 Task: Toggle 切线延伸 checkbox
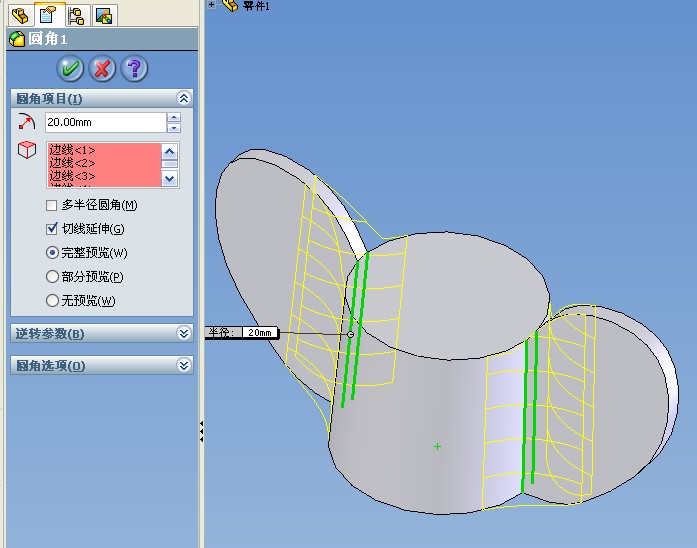click(x=52, y=229)
